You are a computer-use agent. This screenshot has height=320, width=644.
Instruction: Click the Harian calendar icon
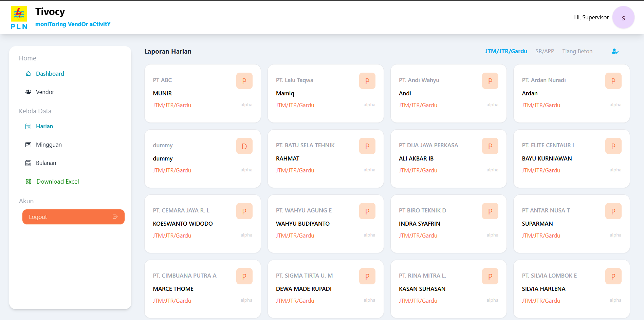[29, 126]
